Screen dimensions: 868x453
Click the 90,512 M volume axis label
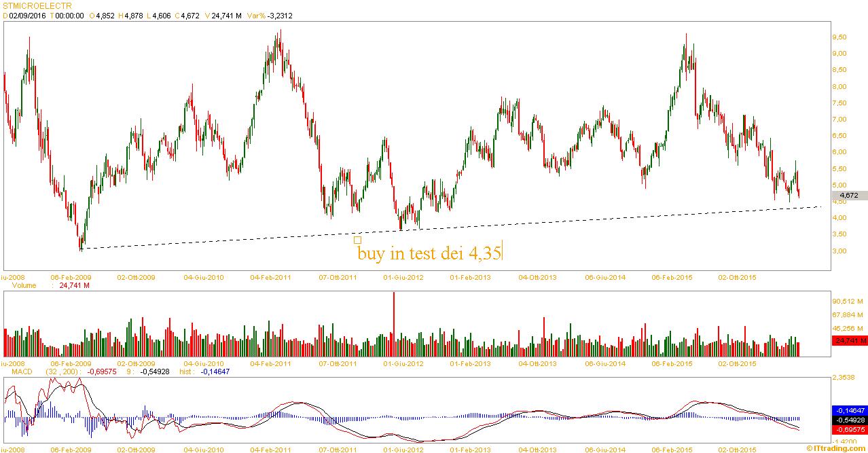click(848, 301)
